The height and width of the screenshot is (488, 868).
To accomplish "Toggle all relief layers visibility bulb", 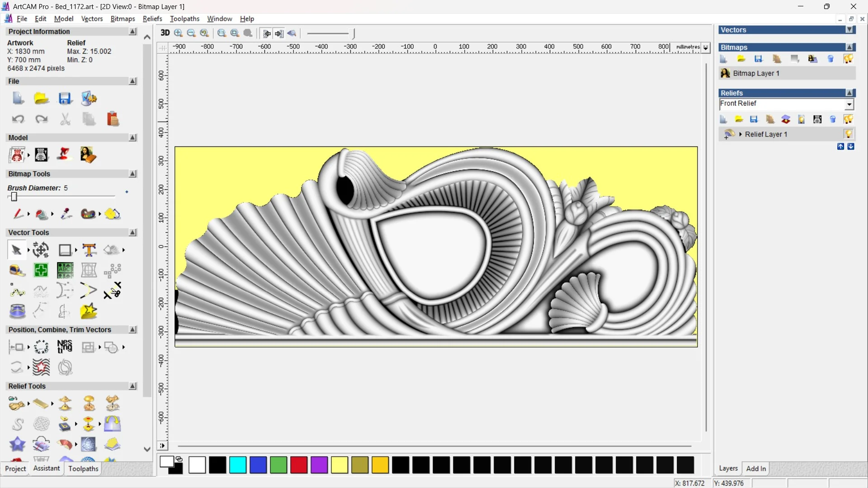I will (x=848, y=119).
